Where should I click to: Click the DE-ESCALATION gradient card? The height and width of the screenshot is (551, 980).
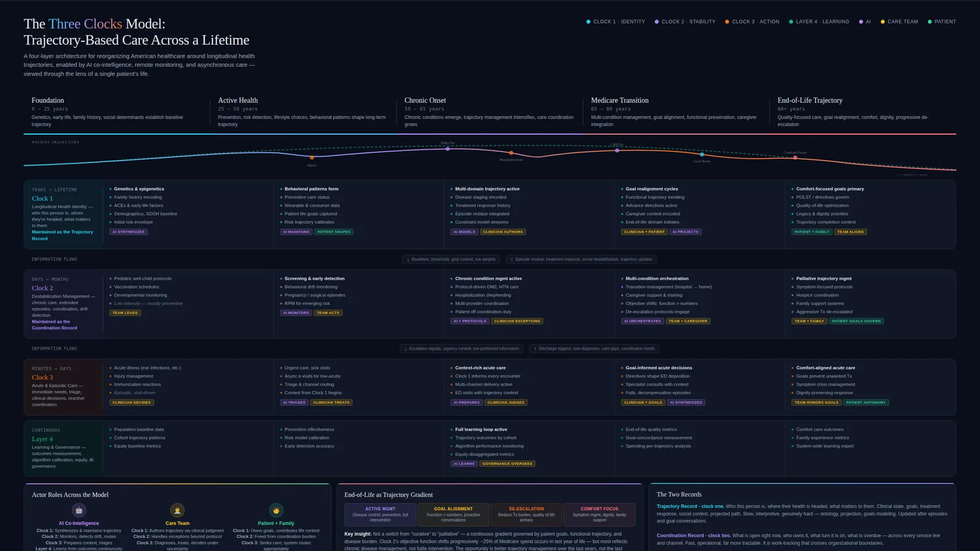[x=526, y=514]
